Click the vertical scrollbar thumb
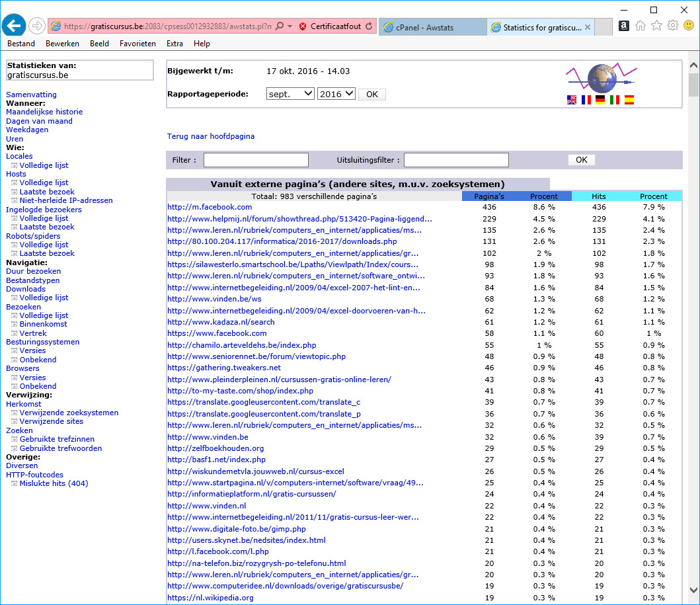 693,85
